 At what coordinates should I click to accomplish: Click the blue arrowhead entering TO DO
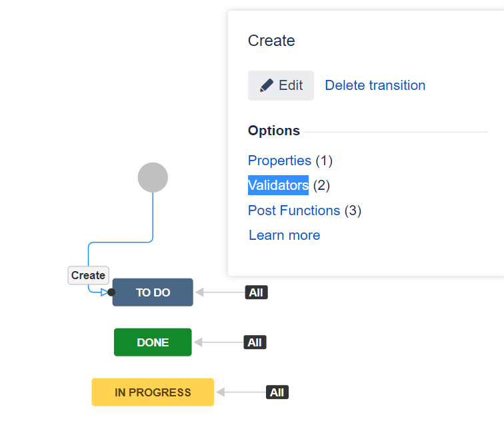pos(105,292)
